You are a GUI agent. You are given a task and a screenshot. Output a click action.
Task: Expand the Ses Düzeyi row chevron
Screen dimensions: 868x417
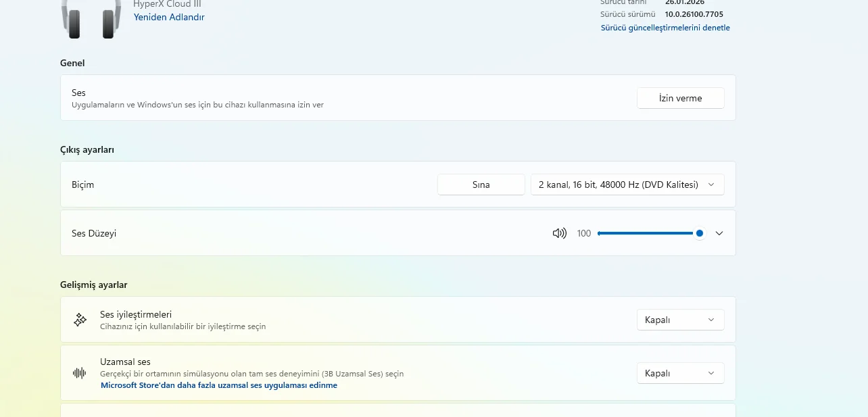719,233
